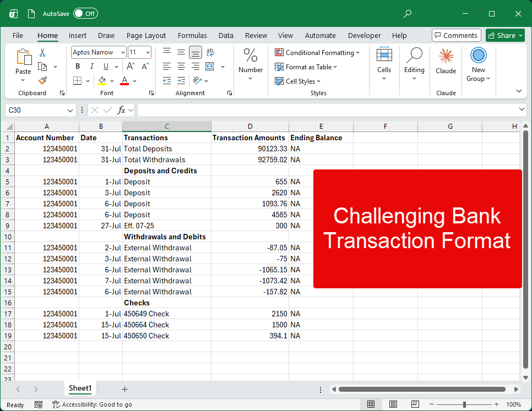Viewport: 532px width, 411px height.
Task: Open the Cells menu
Action: tap(384, 64)
